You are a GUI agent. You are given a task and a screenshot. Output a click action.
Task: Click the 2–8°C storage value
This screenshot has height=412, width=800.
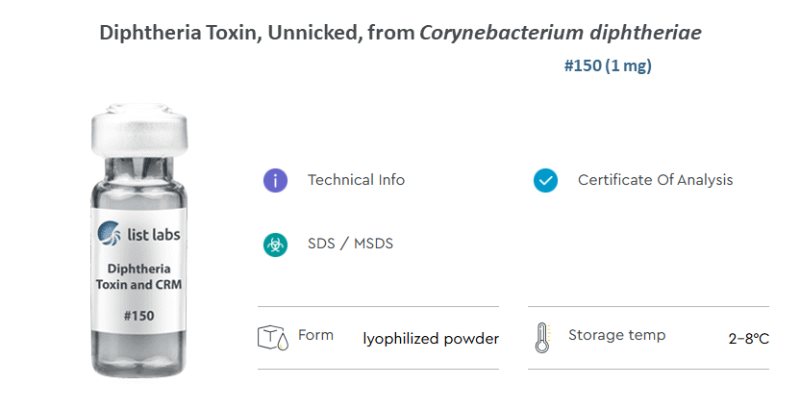748,339
